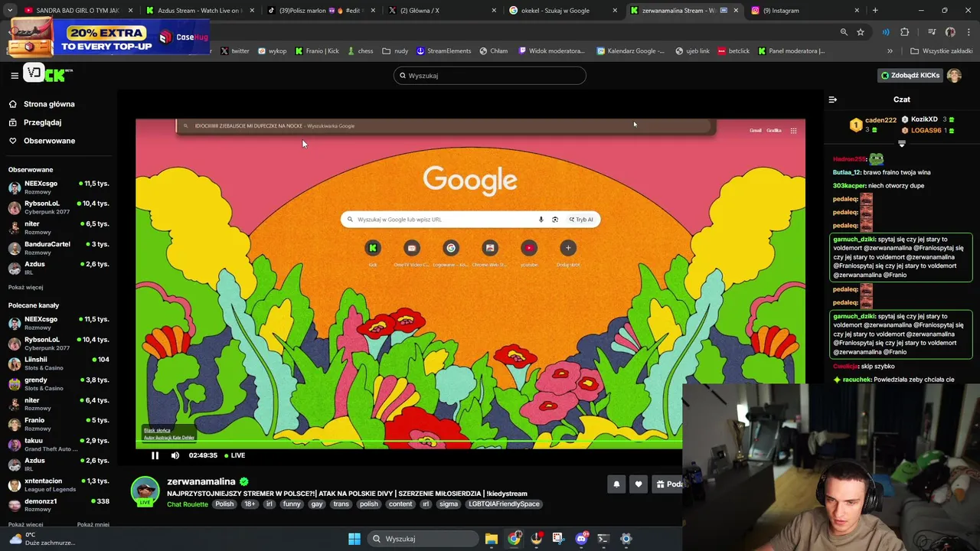This screenshot has width=980, height=551.
Task: Expand Pokaż więcej under followed channels
Action: (25, 287)
